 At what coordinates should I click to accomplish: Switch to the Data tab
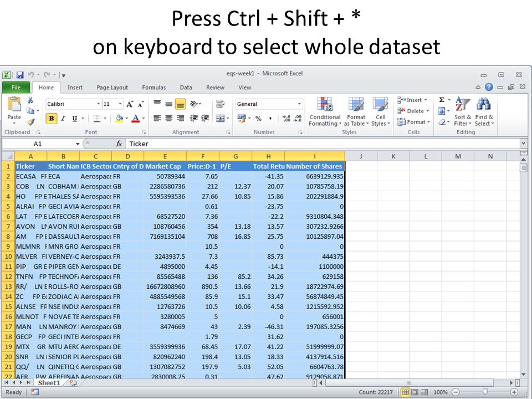pyautogui.click(x=186, y=88)
